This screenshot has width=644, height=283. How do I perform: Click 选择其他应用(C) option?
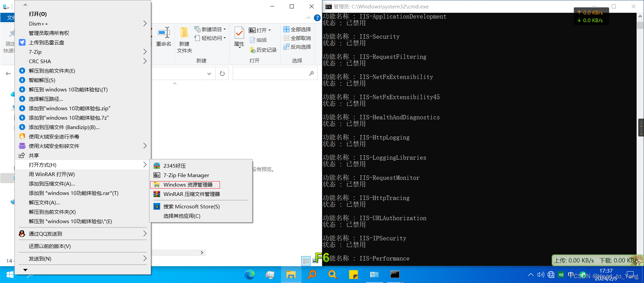pos(182,216)
